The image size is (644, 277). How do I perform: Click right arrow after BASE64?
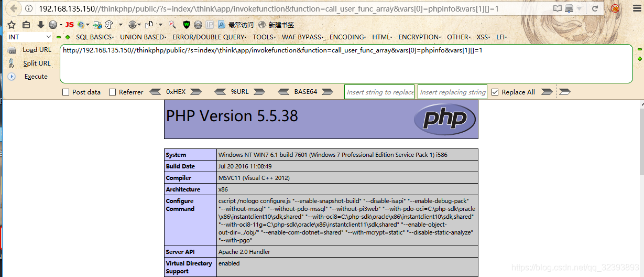tap(327, 92)
